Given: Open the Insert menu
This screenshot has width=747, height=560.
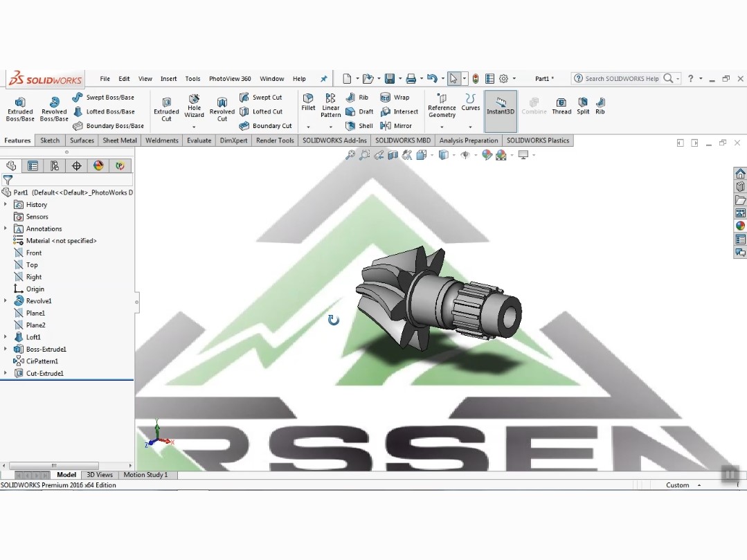Looking at the screenshot, I should click(168, 79).
